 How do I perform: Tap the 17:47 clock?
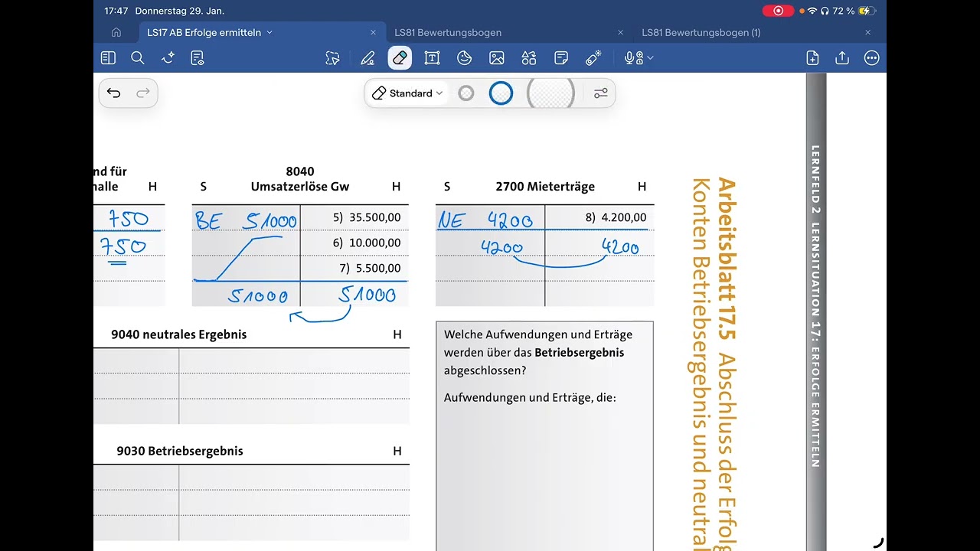pyautogui.click(x=116, y=11)
